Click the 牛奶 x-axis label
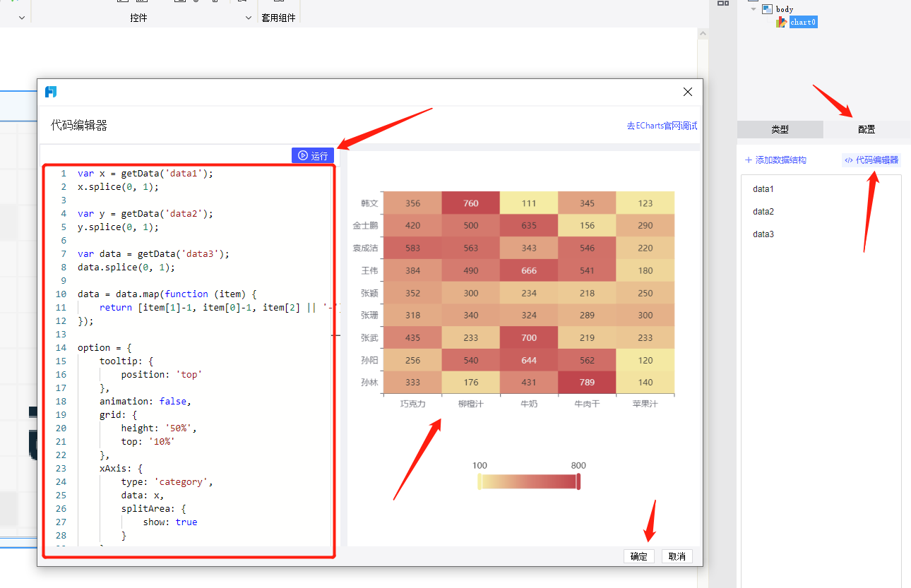The image size is (911, 588). (529, 404)
